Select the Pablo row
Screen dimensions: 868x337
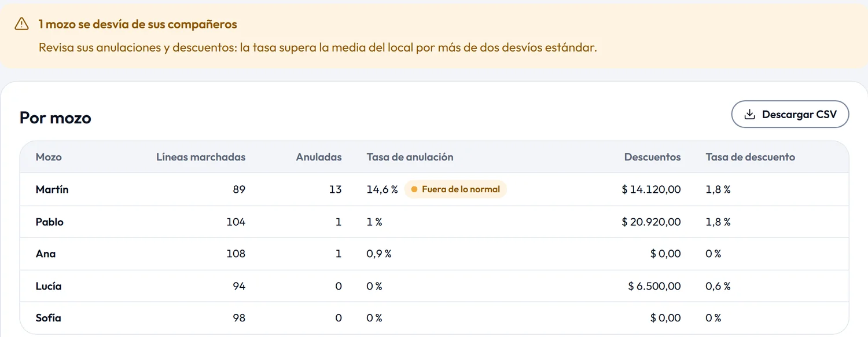click(x=434, y=222)
